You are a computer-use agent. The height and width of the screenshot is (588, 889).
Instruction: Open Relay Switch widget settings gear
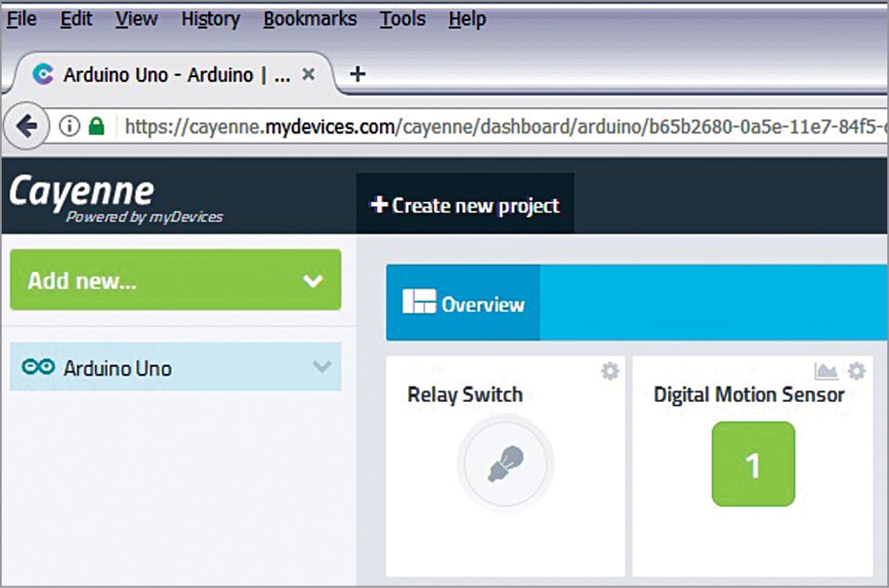coord(610,371)
